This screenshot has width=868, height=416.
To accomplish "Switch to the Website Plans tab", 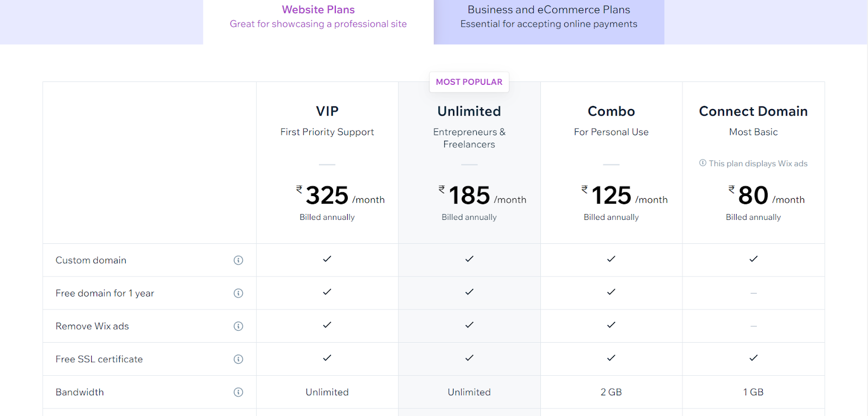I will tap(318, 17).
